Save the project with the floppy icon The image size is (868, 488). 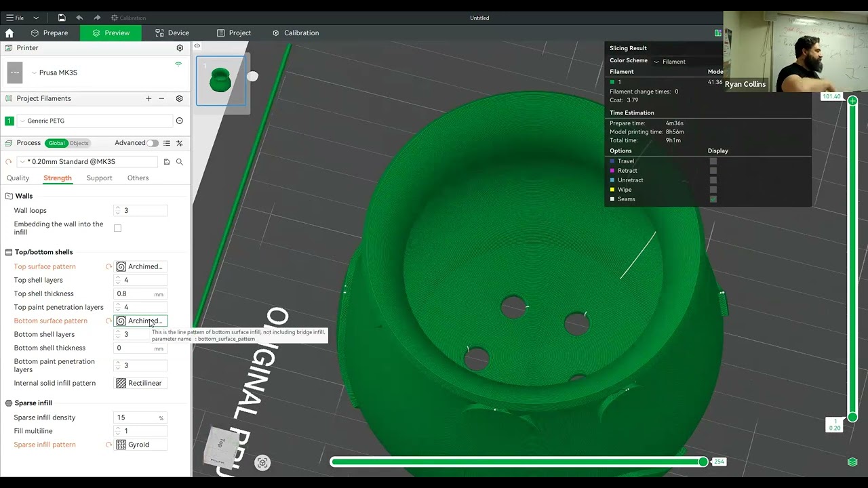point(62,18)
